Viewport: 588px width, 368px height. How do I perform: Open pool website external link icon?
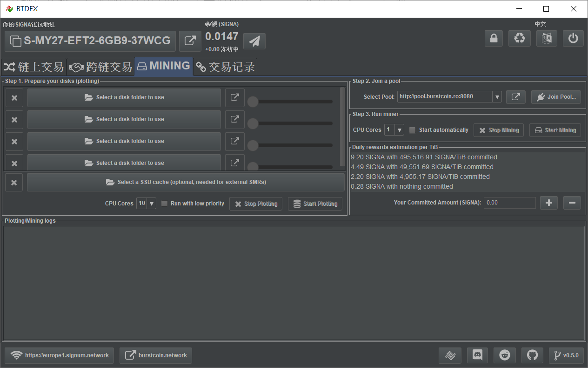pyautogui.click(x=516, y=97)
